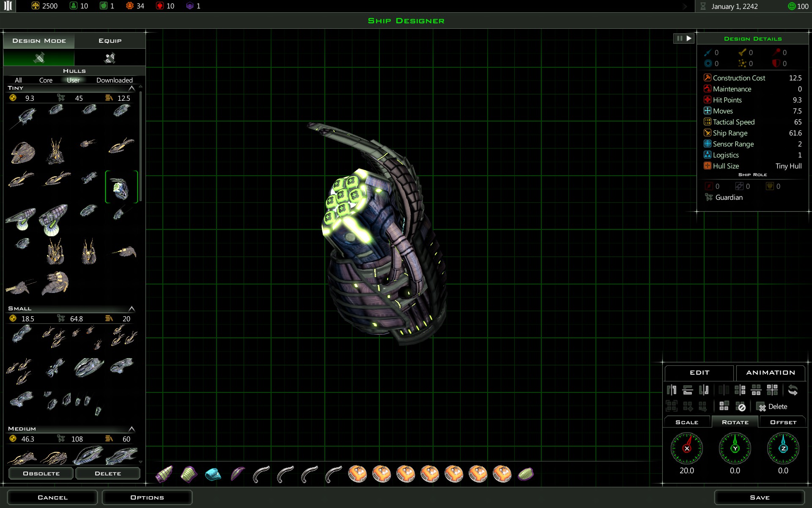Open the Edit tab
Screen dimensions: 812x508
pos(700,373)
